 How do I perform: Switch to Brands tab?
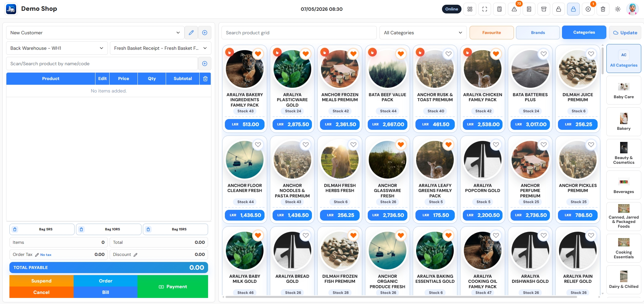(x=538, y=33)
